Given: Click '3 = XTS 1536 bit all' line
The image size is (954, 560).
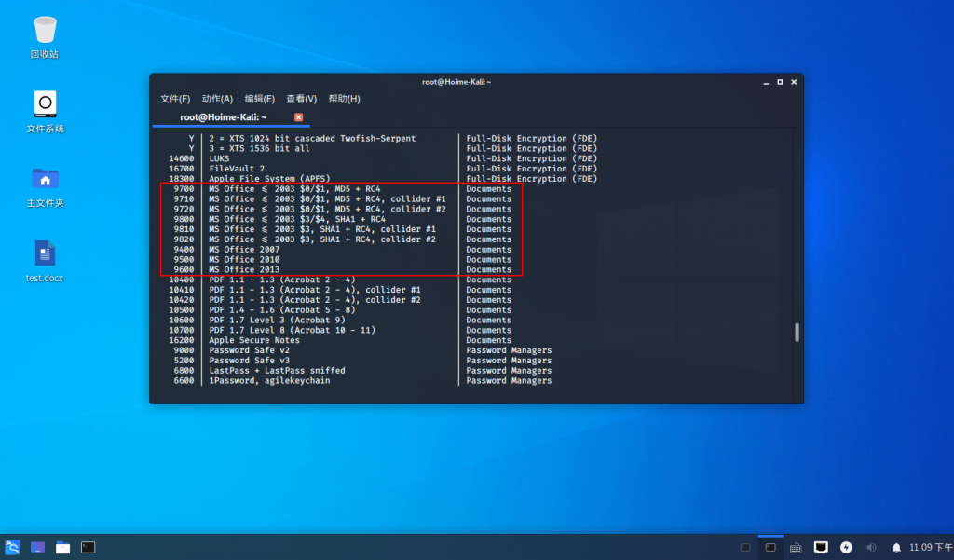Looking at the screenshot, I should coord(259,148).
